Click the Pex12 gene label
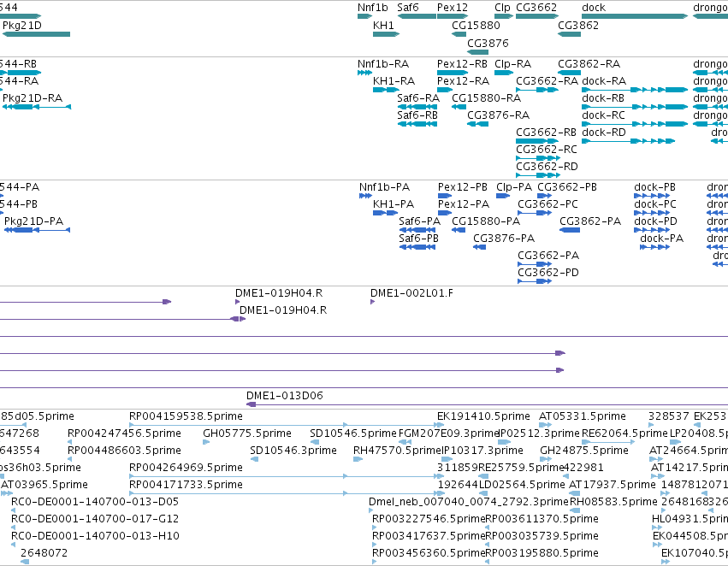This screenshot has height=566, width=728. [453, 8]
